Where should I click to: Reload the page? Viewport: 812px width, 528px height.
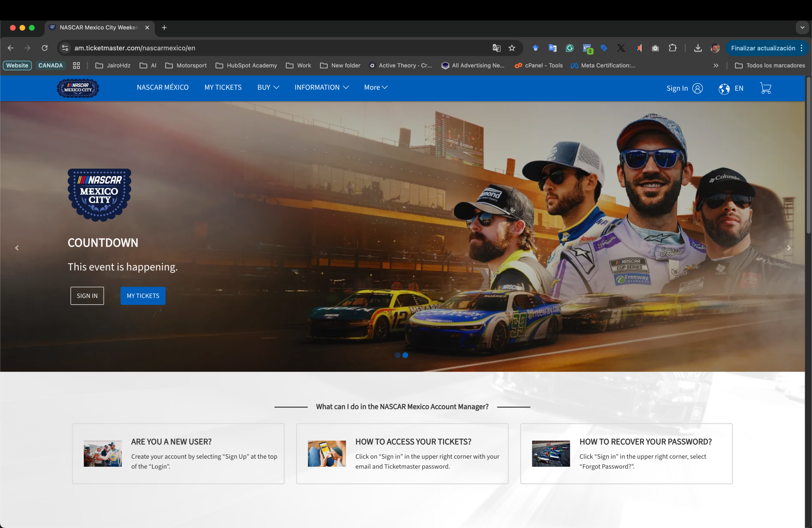click(45, 48)
